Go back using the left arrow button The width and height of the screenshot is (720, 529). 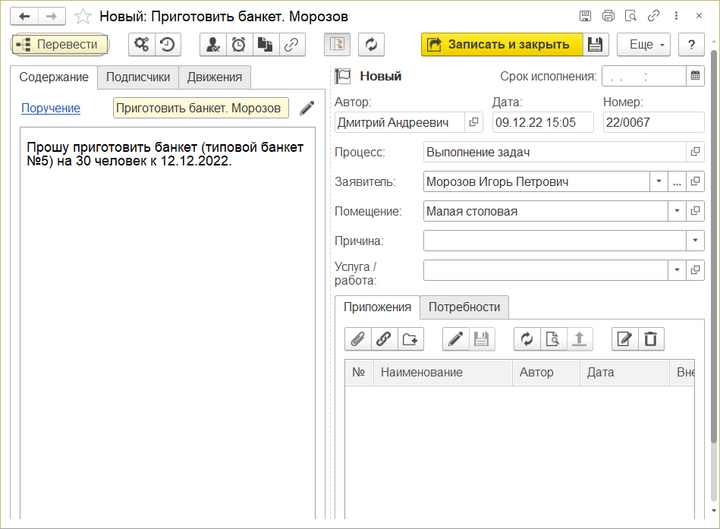(x=24, y=17)
